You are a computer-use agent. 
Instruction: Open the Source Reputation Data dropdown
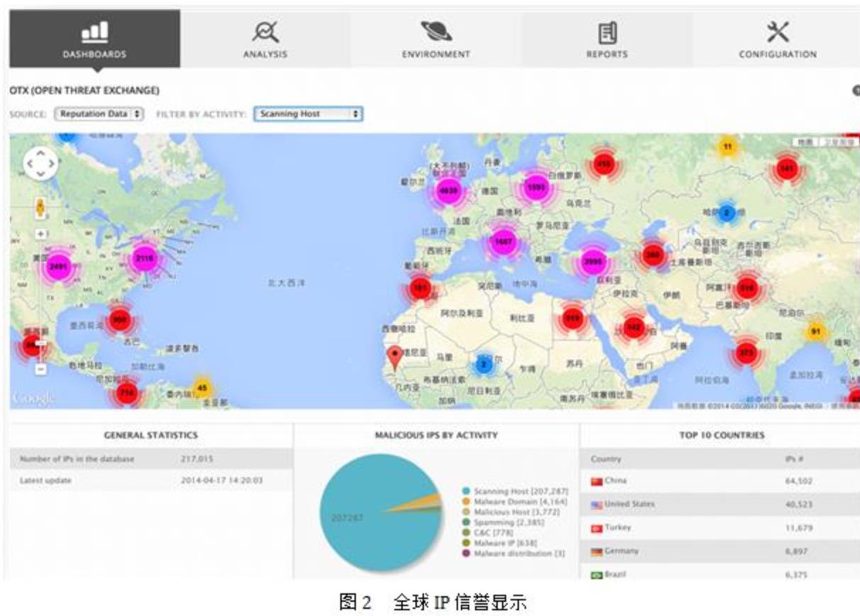pyautogui.click(x=99, y=113)
